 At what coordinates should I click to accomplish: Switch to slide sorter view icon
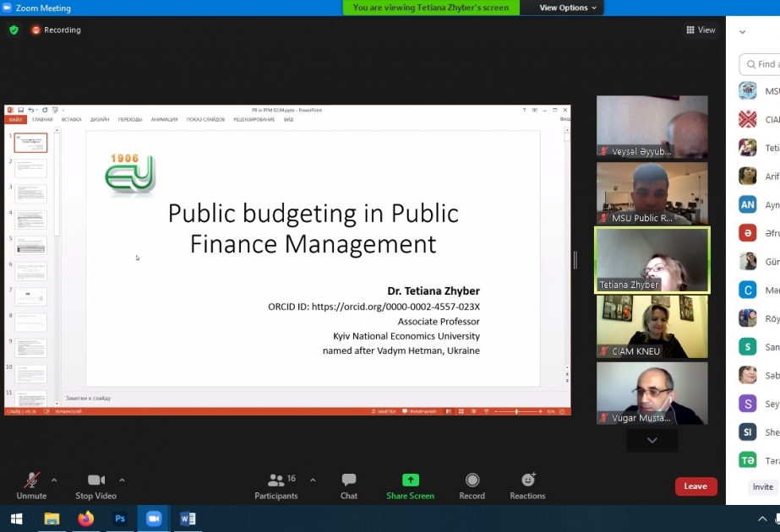click(461, 412)
